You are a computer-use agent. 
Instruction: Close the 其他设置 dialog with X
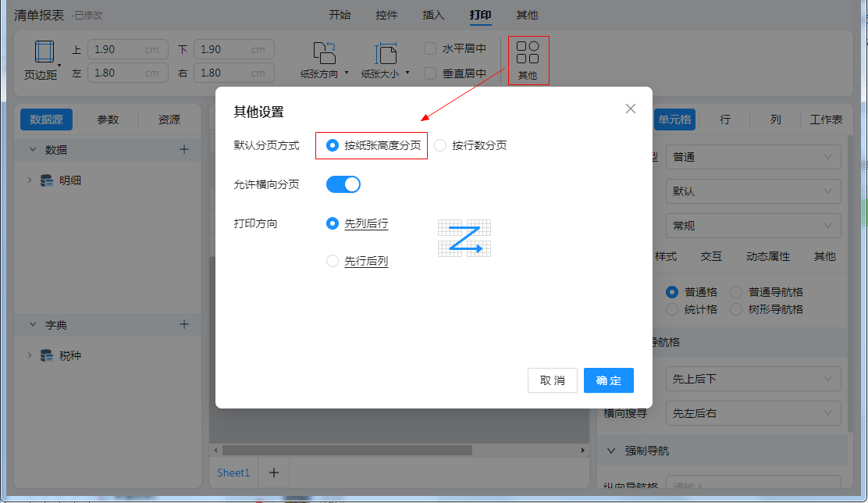tap(631, 109)
